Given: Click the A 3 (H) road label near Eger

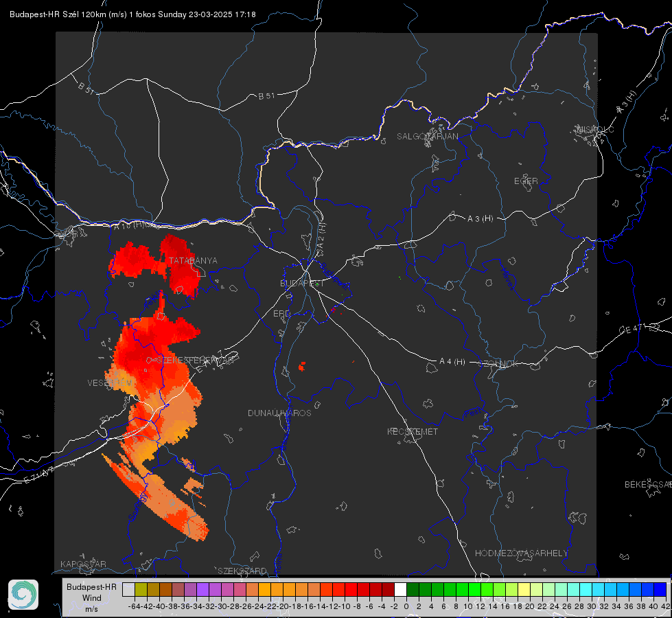Looking at the screenshot, I should pyautogui.click(x=480, y=219).
